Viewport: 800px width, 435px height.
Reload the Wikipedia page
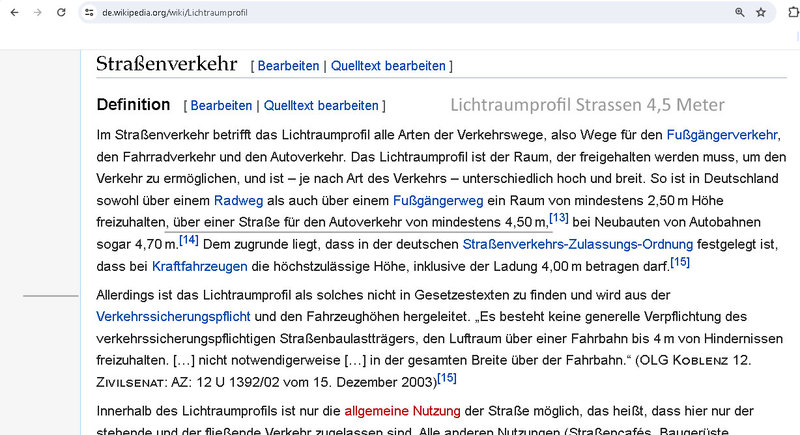click(62, 12)
